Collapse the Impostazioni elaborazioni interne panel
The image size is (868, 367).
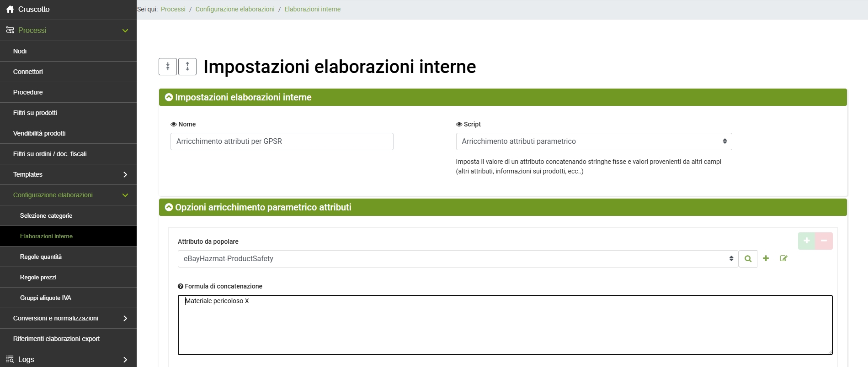click(169, 97)
